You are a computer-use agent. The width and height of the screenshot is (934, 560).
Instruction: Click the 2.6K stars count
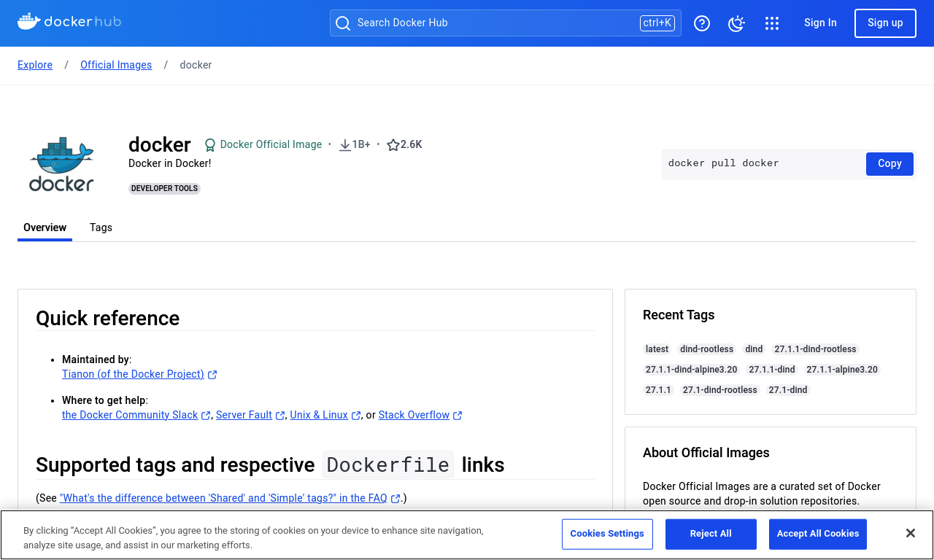click(412, 144)
